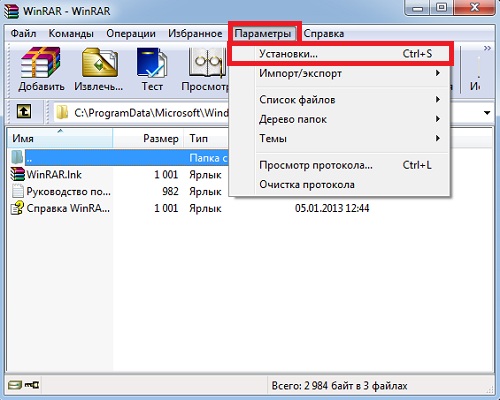Close the open Параметры menu
The image size is (500, 400).
[x=263, y=33]
